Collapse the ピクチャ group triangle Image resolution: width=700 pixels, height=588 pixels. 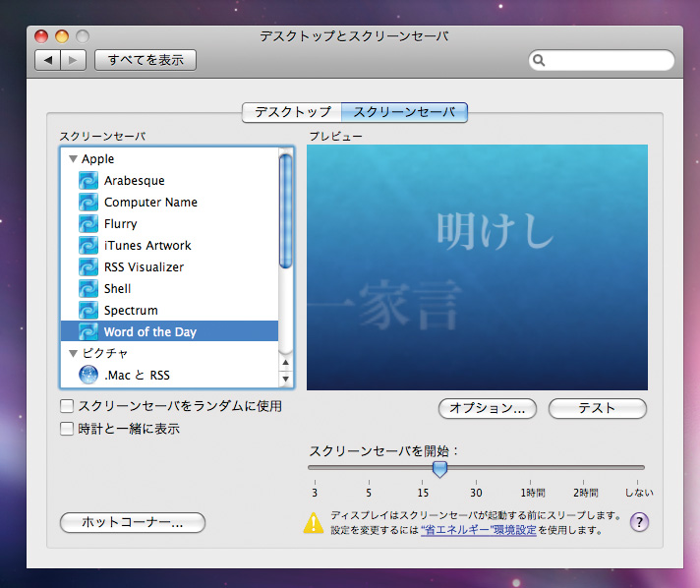[x=73, y=353]
